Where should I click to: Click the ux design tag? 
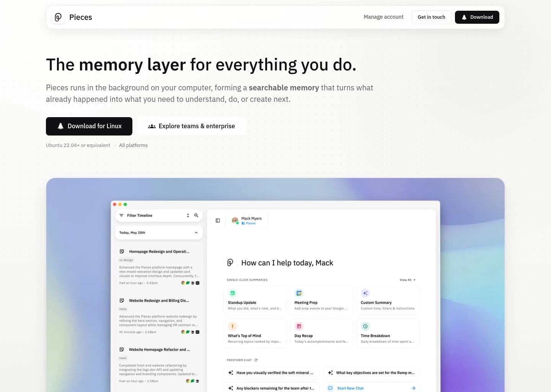(126, 260)
